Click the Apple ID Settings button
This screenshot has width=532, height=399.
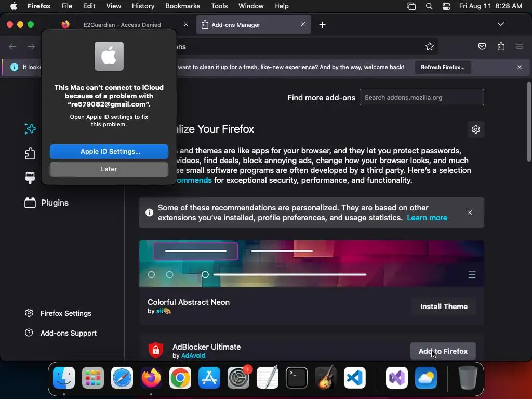click(109, 151)
